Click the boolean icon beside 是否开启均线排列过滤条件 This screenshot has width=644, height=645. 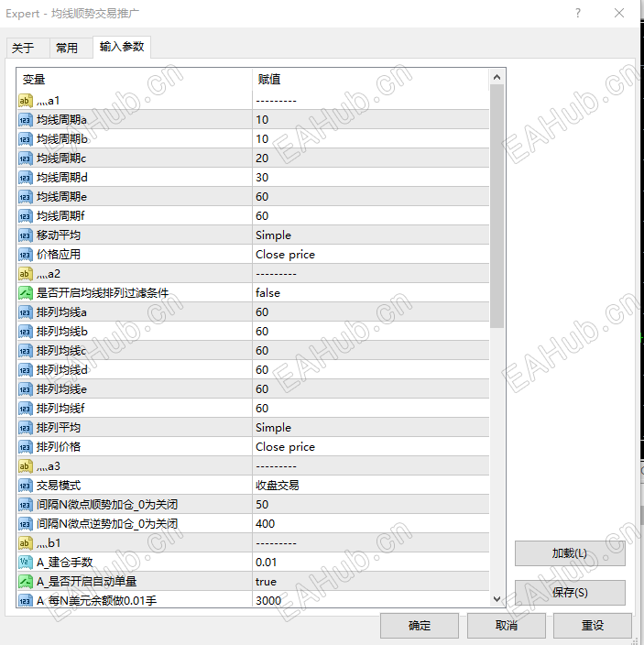click(25, 293)
